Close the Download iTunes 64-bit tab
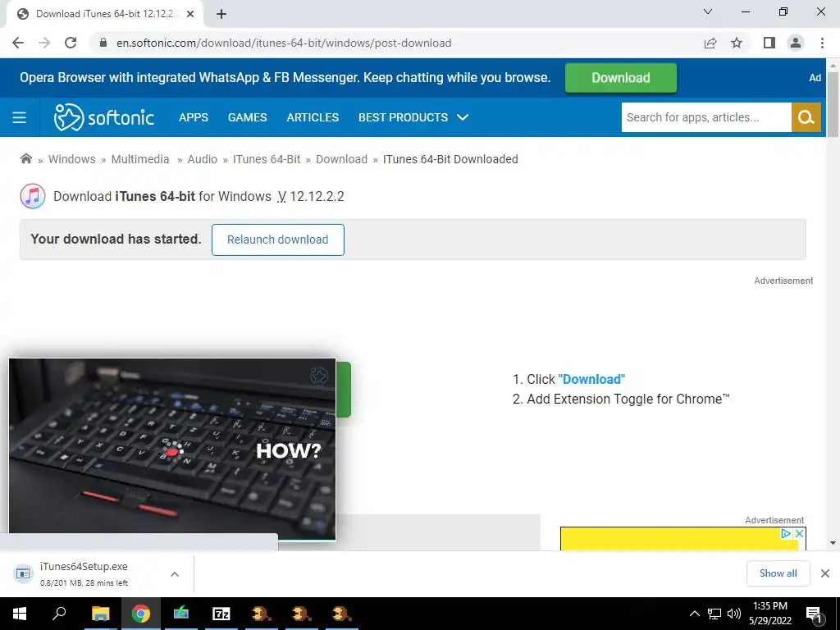 tap(190, 14)
